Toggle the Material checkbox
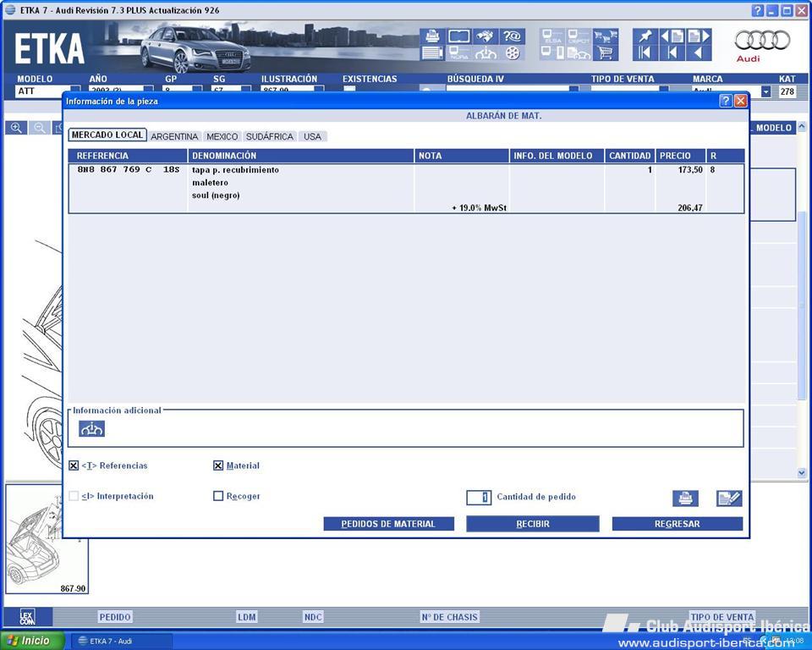This screenshot has width=812, height=650. click(x=218, y=465)
